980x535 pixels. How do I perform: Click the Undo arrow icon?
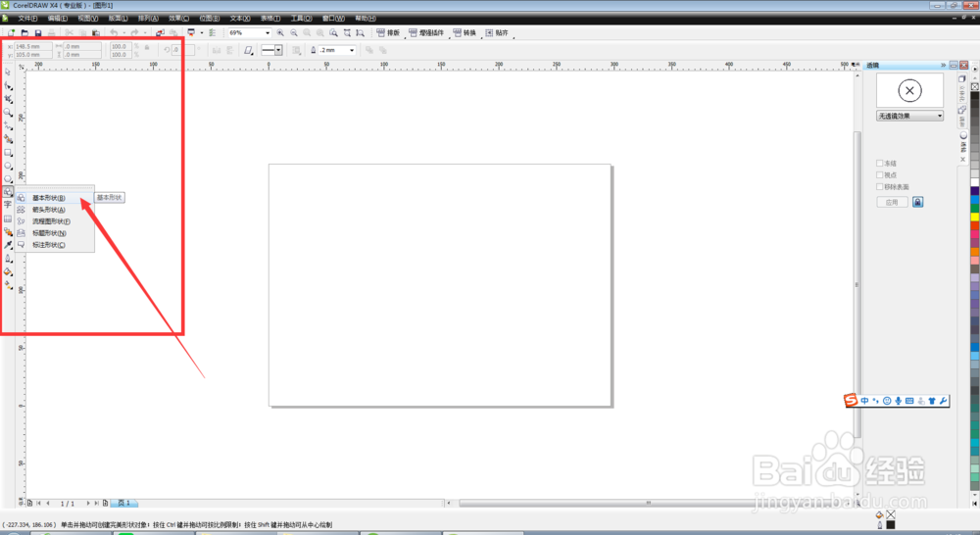pyautogui.click(x=114, y=32)
